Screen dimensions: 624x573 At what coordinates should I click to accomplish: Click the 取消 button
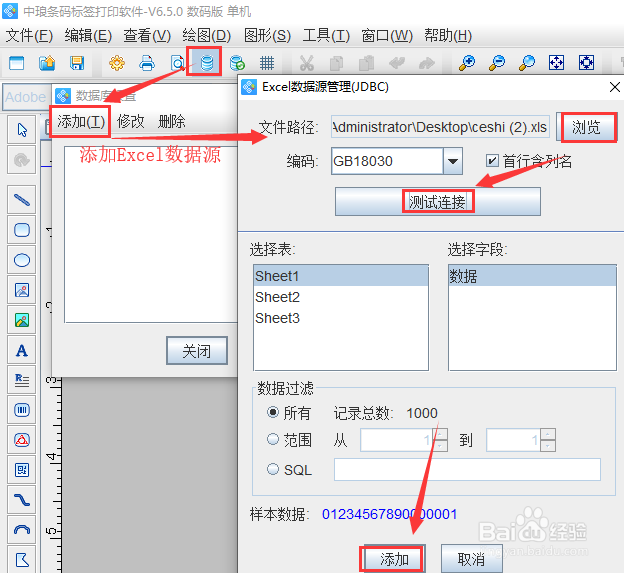pyautogui.click(x=471, y=559)
